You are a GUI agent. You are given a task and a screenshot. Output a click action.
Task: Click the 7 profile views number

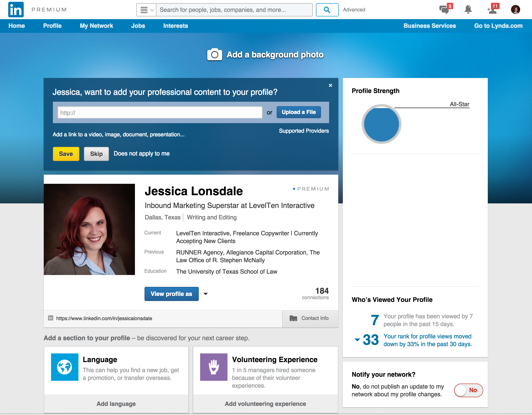point(375,320)
